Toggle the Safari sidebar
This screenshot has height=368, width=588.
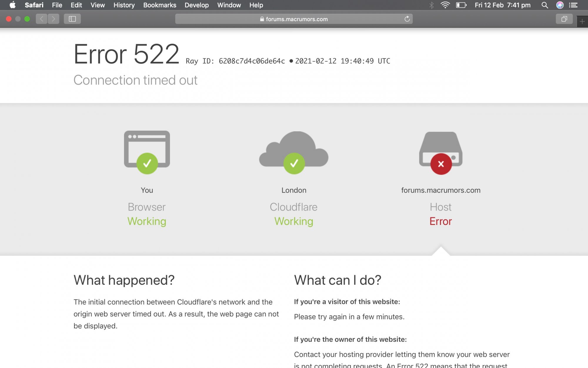72,19
